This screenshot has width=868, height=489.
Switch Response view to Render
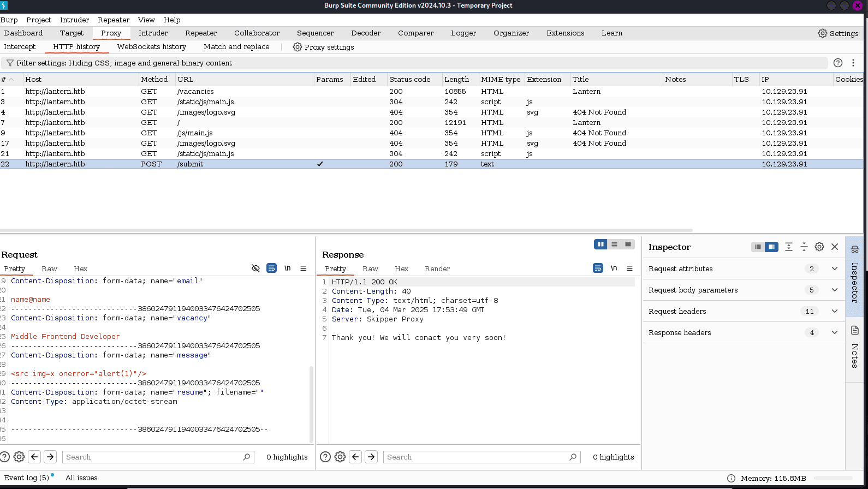pos(437,269)
